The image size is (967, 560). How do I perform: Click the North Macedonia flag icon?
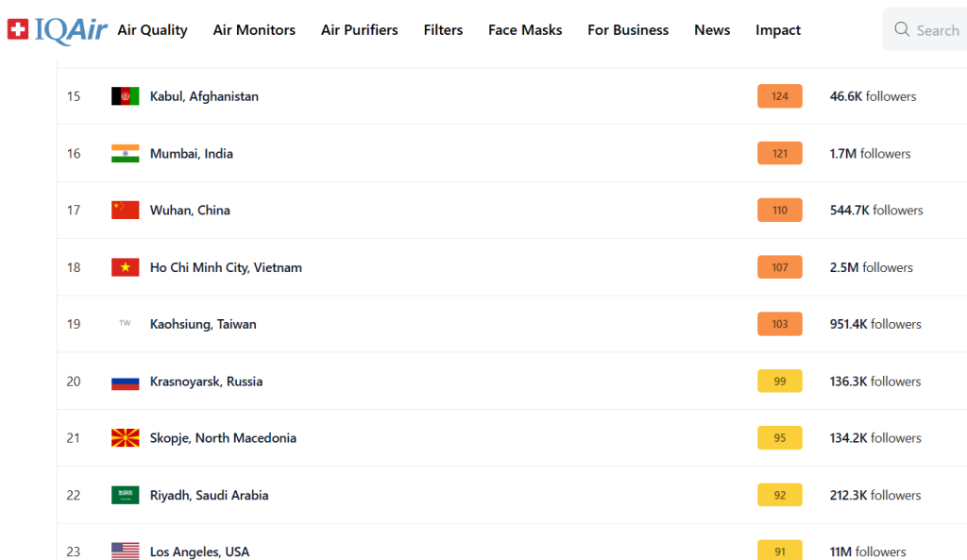pos(126,438)
